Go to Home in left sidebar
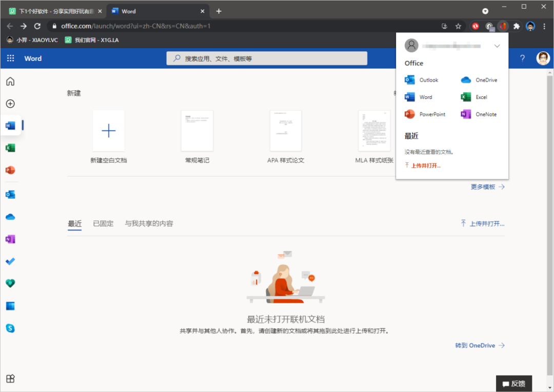 pyautogui.click(x=10, y=81)
